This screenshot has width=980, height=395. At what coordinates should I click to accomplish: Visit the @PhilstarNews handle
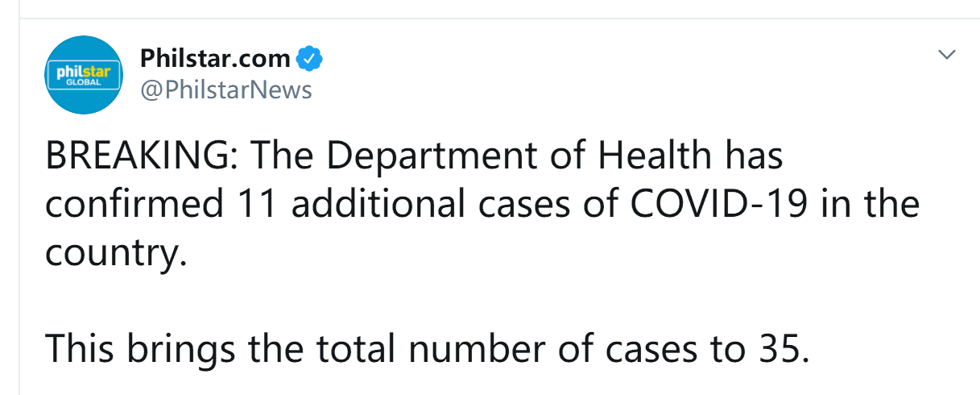(x=225, y=90)
